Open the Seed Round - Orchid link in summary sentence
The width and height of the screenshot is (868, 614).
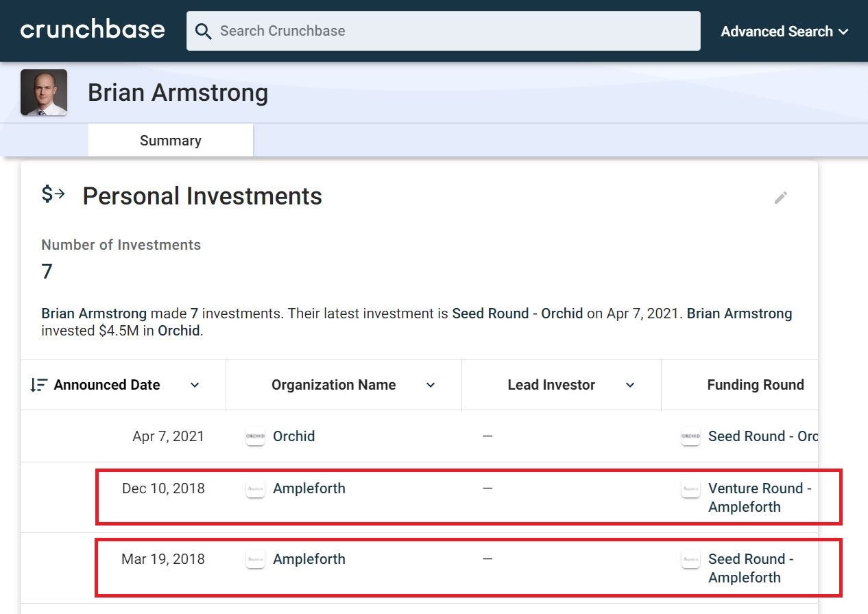point(517,314)
